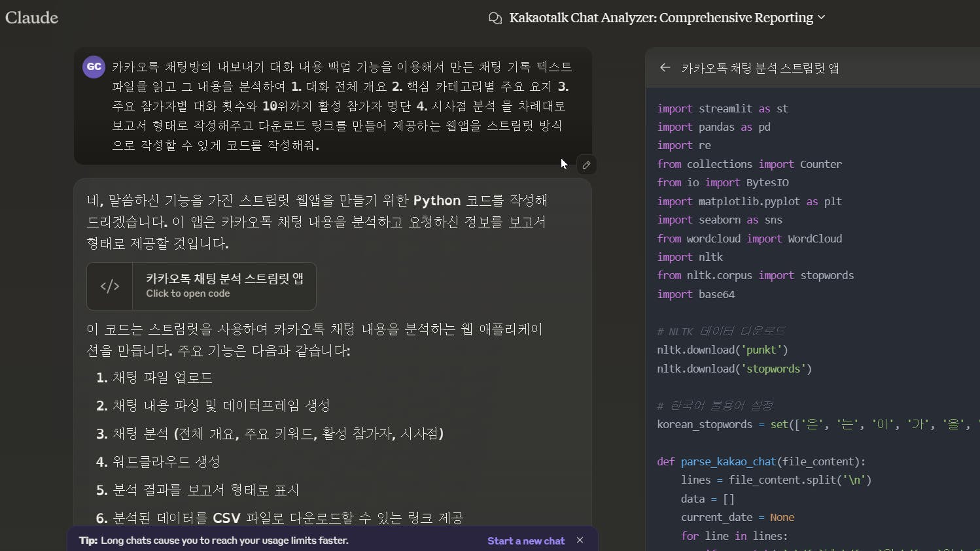This screenshot has width=980, height=551.
Task: Click Start a new chat in the tip banner
Action: pyautogui.click(x=525, y=541)
